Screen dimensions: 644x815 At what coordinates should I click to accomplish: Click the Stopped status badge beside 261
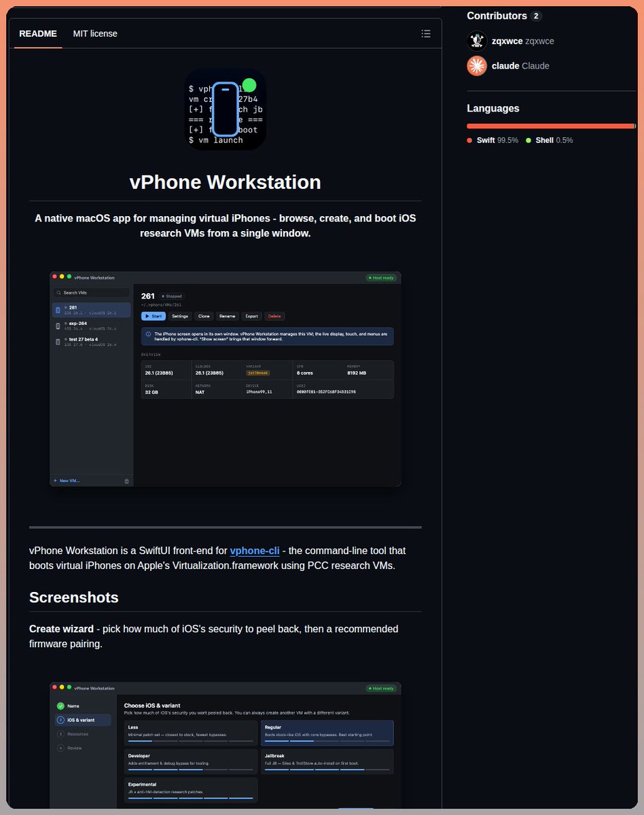pyautogui.click(x=171, y=296)
